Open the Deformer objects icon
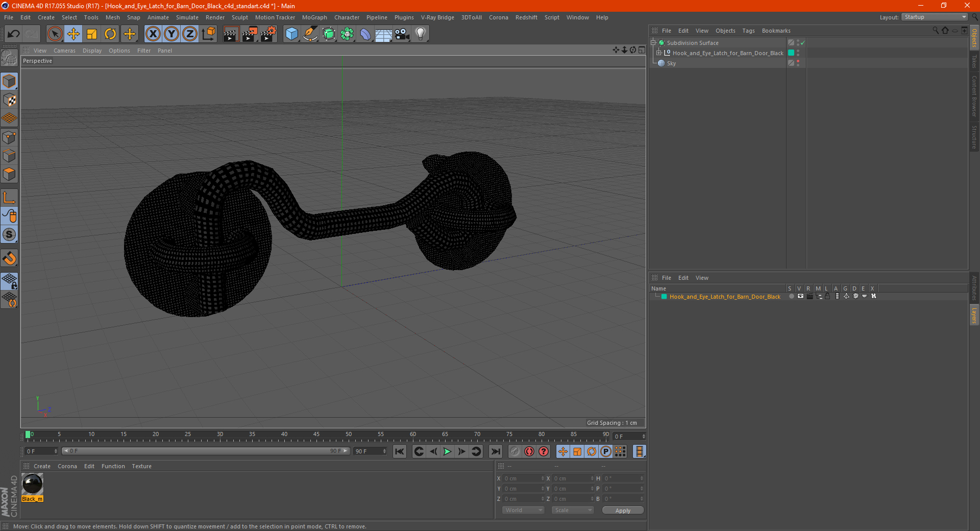The image size is (980, 531). [365, 34]
